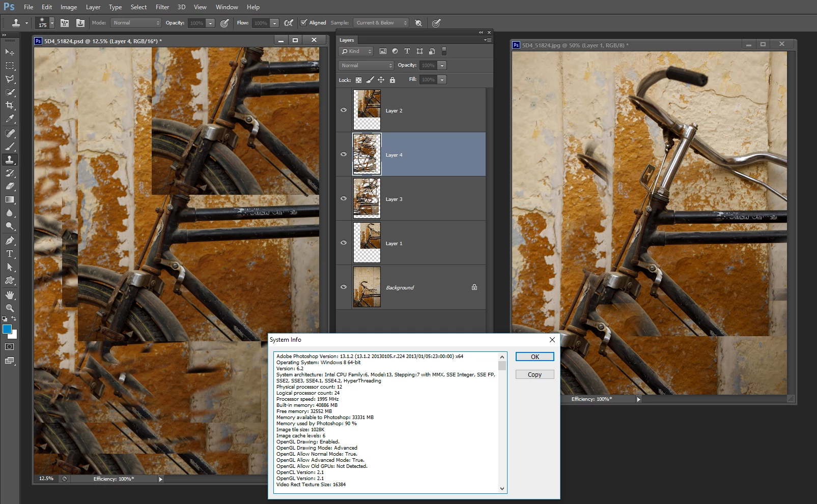Image resolution: width=817 pixels, height=504 pixels.
Task: Select the History Brush tool
Action: (10, 173)
